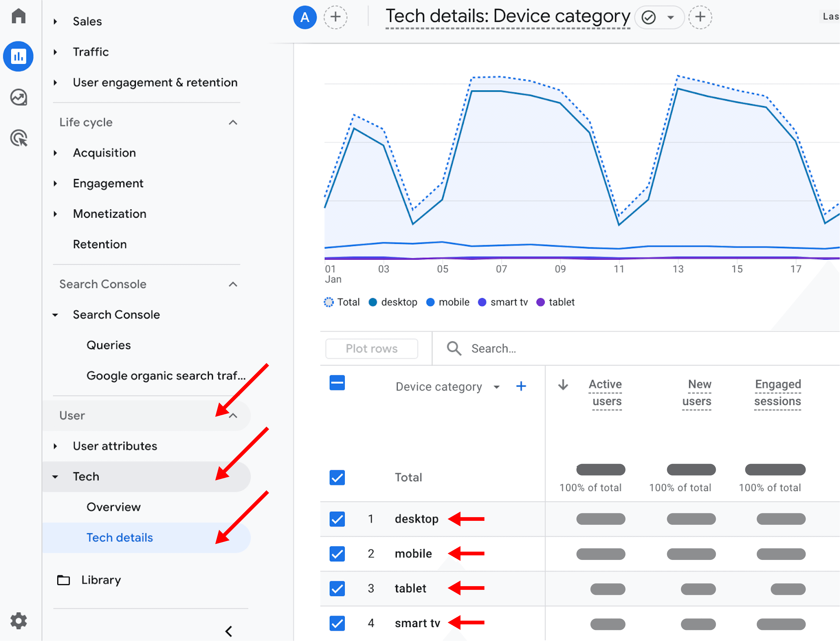
Task: Select the Reports bar-chart icon
Action: pos(18,56)
